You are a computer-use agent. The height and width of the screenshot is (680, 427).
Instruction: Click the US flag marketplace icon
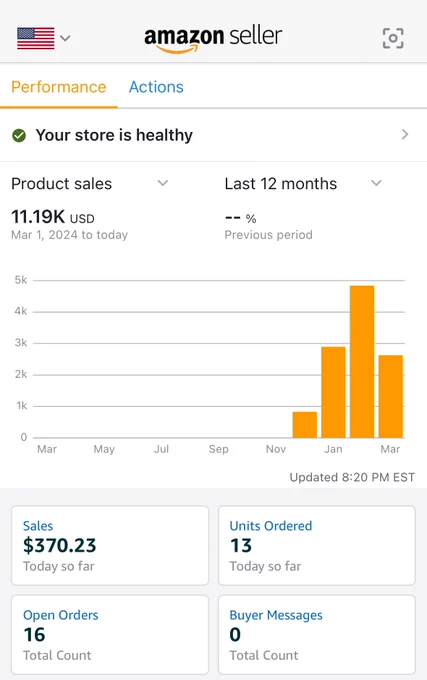click(36, 38)
